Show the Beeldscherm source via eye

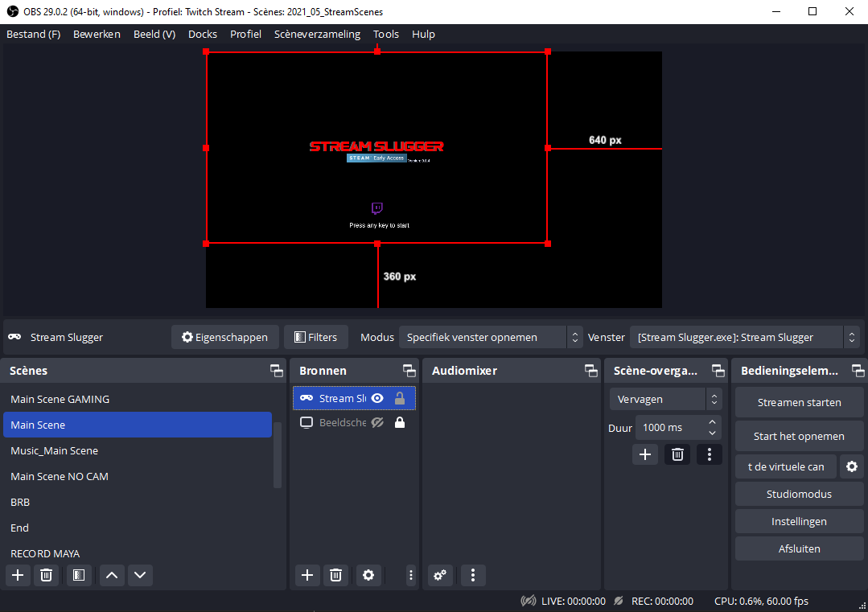(x=377, y=422)
